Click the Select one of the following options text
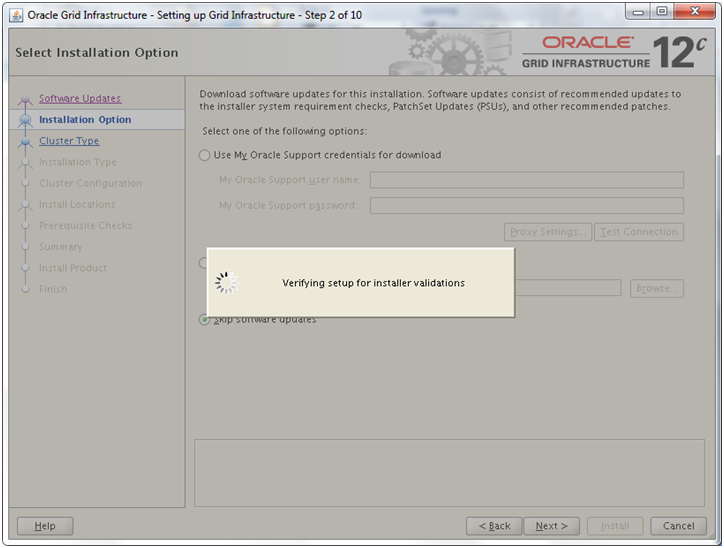The image size is (724, 548). (x=284, y=132)
